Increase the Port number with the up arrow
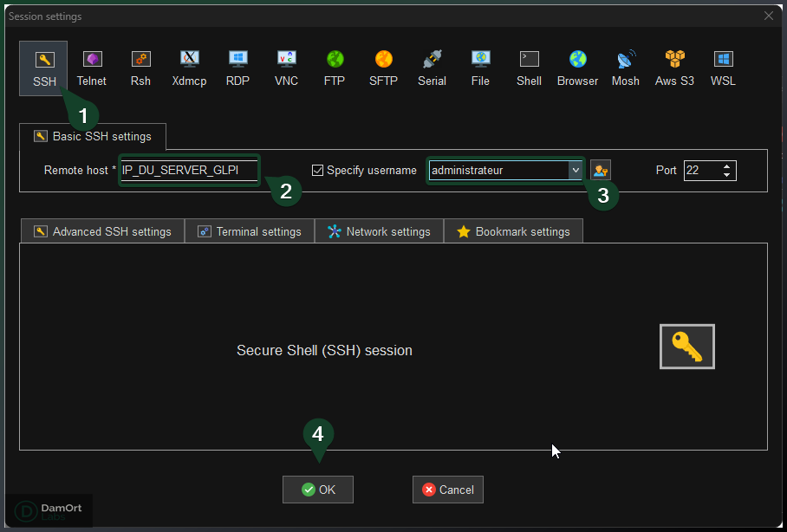The height and width of the screenshot is (532, 787). pos(726,165)
